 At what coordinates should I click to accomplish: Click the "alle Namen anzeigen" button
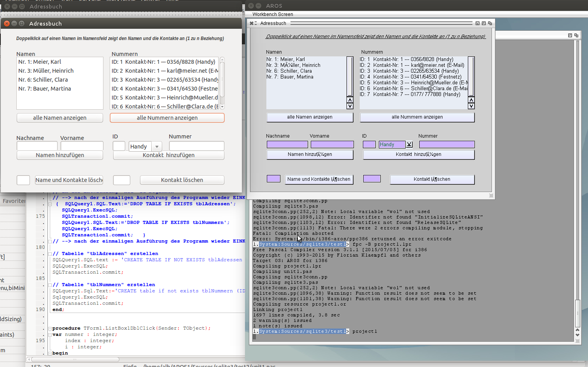point(59,117)
